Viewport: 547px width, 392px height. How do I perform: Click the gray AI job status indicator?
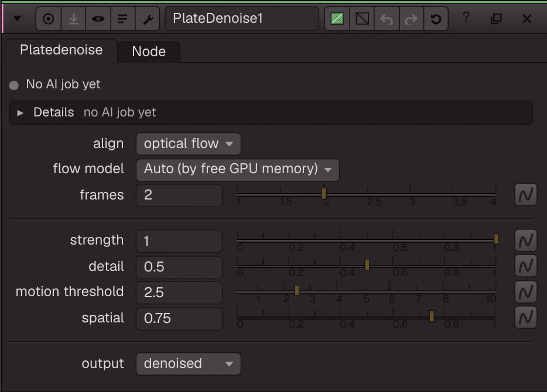click(x=14, y=85)
